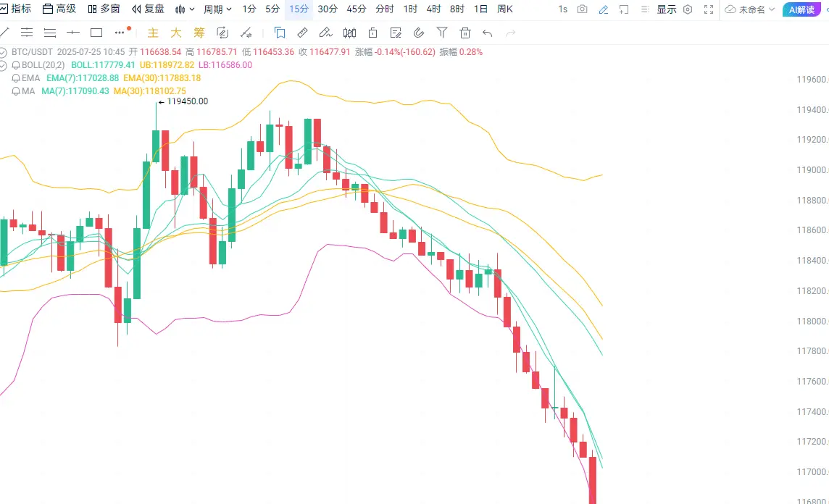Click the 118000 price axis label

[x=812, y=322]
